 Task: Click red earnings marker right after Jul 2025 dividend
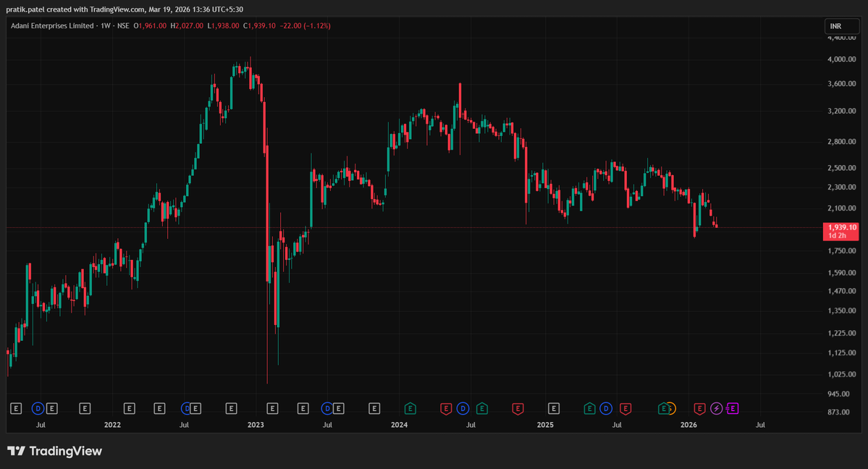(x=625, y=409)
